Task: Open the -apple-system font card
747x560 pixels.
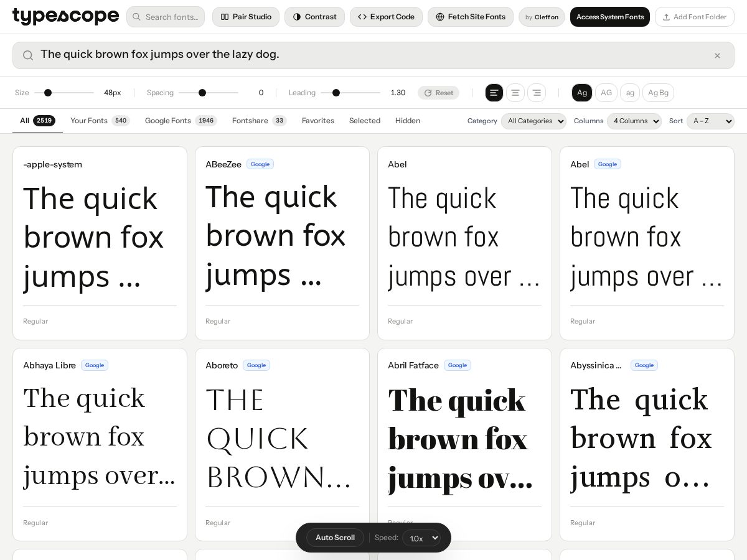Action: point(100,243)
